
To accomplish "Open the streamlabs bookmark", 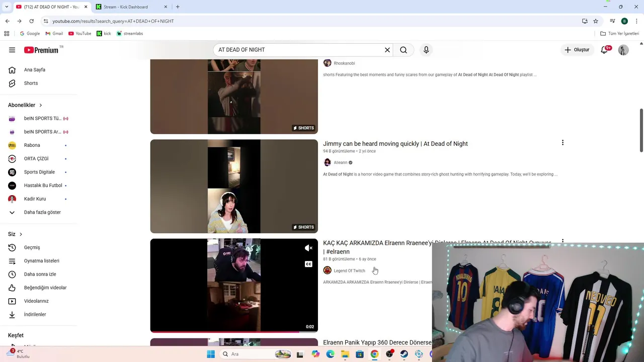I will pyautogui.click(x=130, y=34).
